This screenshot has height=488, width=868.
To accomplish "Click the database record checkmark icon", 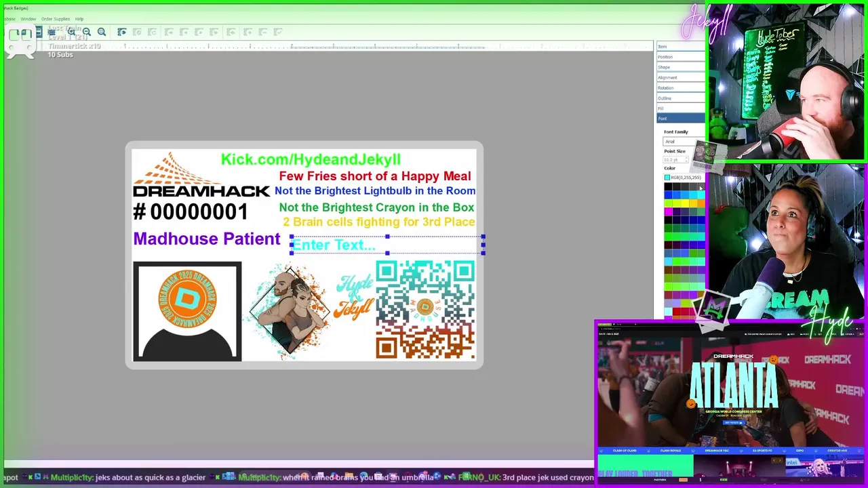I will click(279, 32).
